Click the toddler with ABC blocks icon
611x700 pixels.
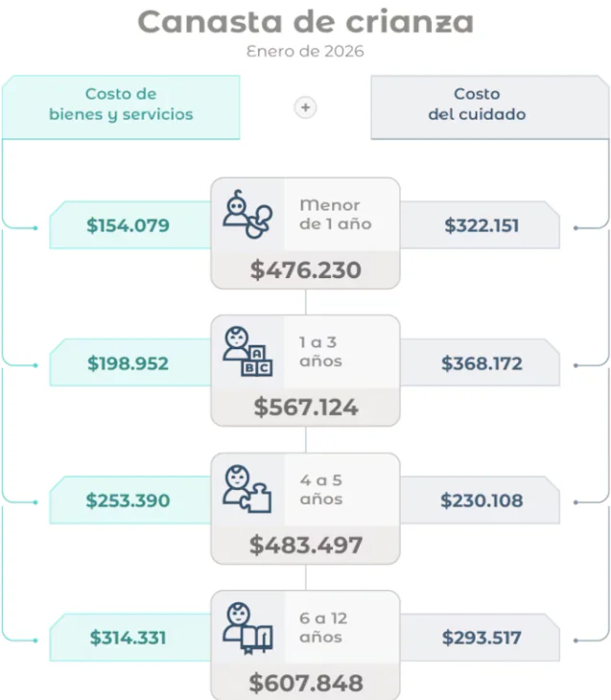coord(247,352)
